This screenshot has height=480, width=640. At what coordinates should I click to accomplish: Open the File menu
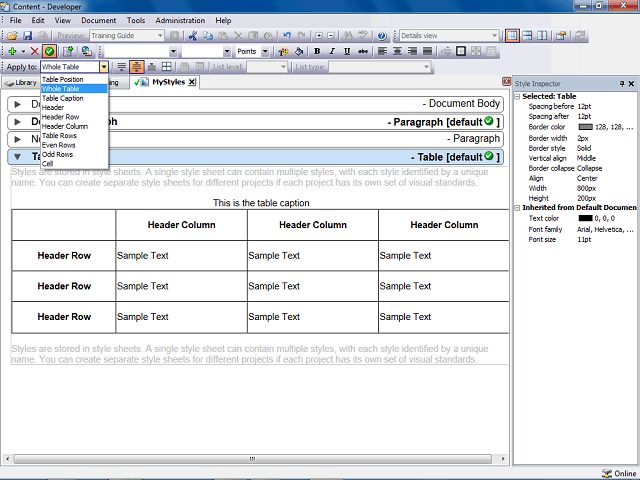coord(16,20)
